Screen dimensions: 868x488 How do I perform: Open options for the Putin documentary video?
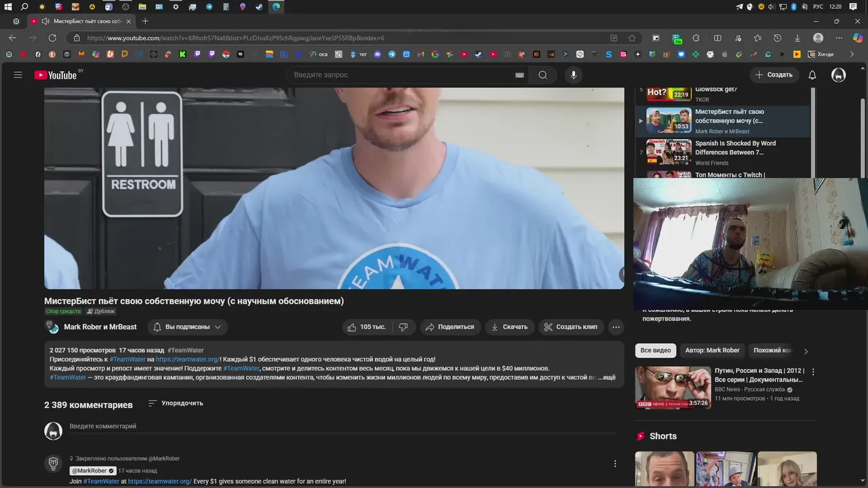tap(813, 371)
